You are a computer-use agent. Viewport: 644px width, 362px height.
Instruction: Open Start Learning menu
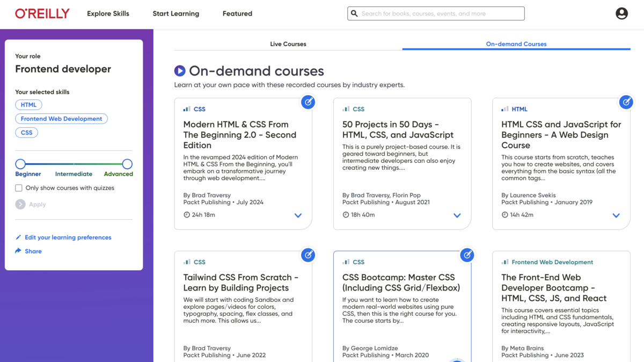tap(175, 13)
